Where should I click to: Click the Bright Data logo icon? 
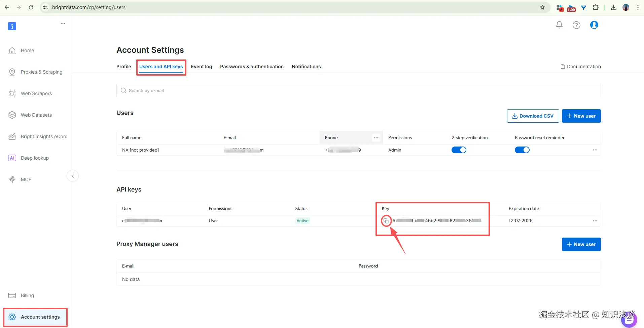[x=12, y=26]
